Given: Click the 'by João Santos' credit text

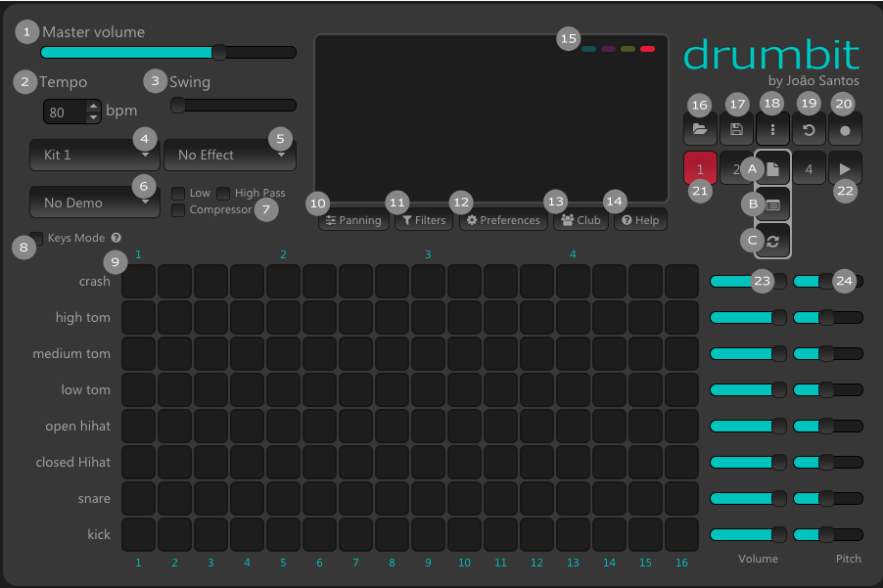Looking at the screenshot, I should click(x=813, y=81).
